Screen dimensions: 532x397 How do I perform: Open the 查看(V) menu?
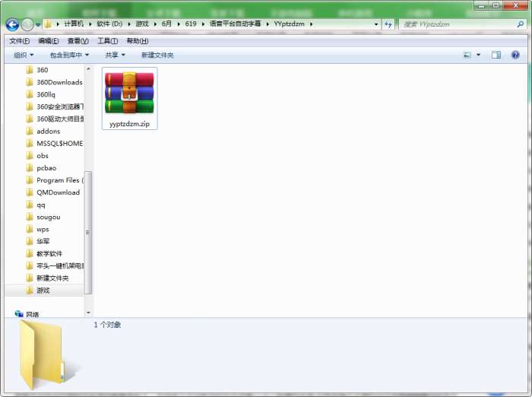78,41
